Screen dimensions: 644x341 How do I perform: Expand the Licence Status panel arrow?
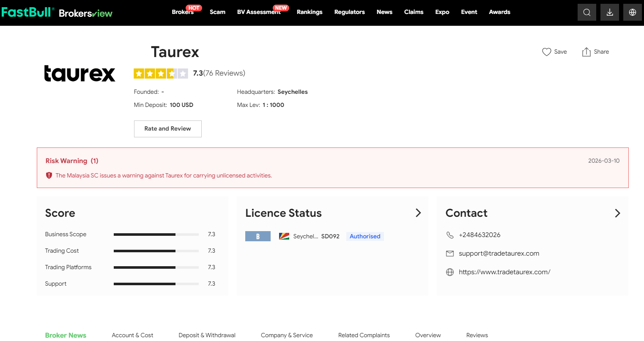pos(418,213)
